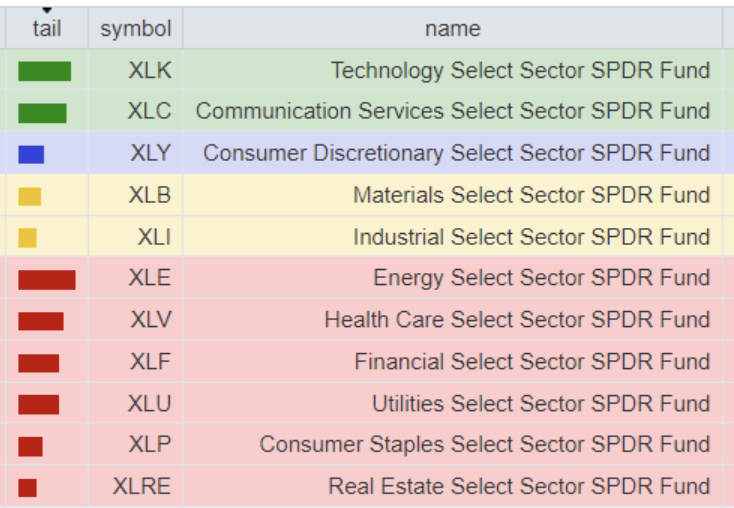Click the symbol column header
Viewport: 734px width, 508px height.
point(136,29)
